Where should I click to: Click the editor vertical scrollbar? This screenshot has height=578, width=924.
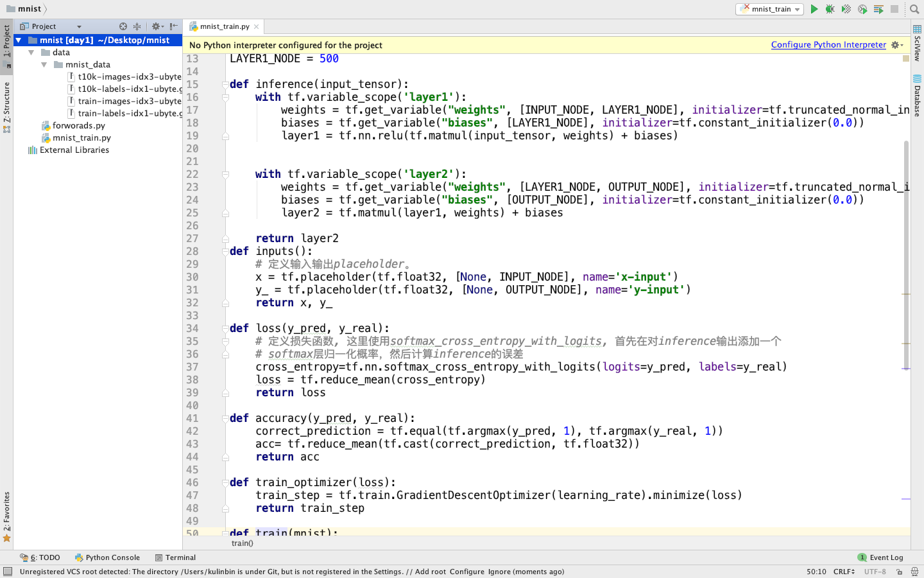point(906,254)
